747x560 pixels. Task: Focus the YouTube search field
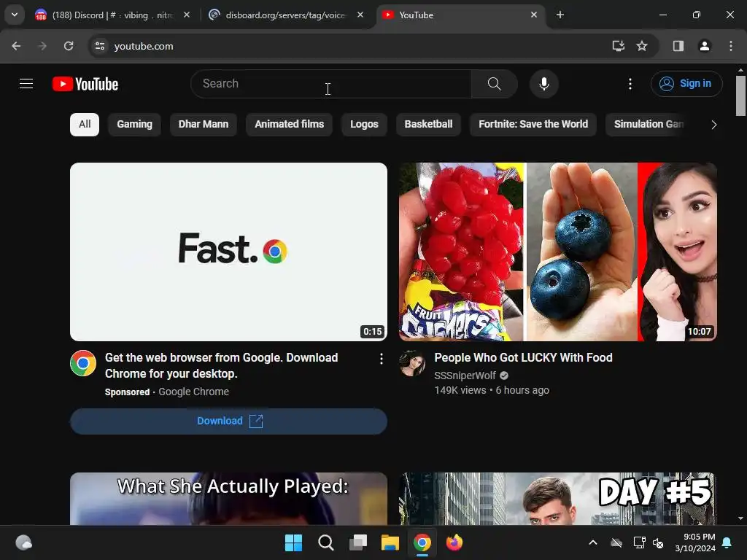tap(331, 84)
